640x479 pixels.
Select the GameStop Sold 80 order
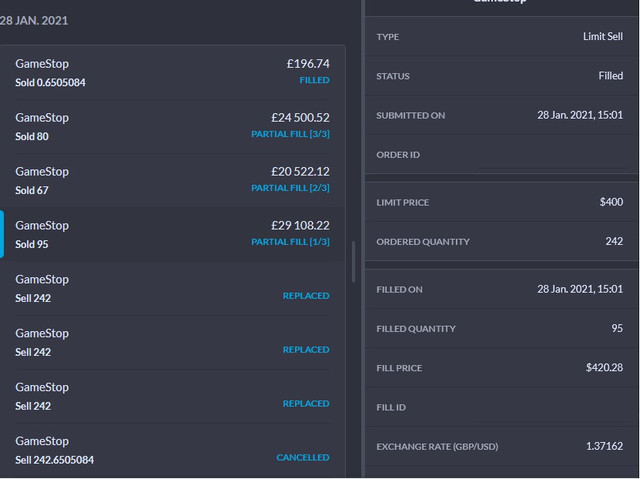[172, 126]
